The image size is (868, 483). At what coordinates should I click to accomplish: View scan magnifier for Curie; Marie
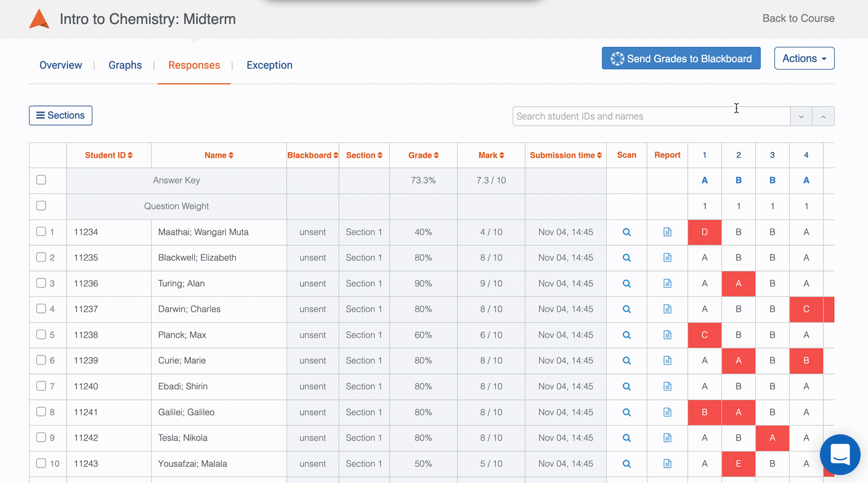[x=627, y=361]
